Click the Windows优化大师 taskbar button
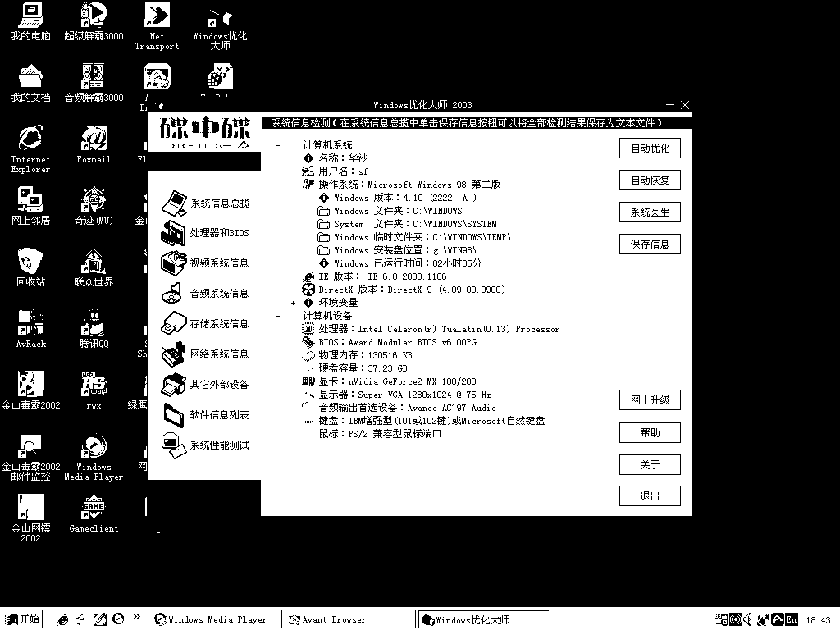The image size is (840, 630). pyautogui.click(x=483, y=619)
